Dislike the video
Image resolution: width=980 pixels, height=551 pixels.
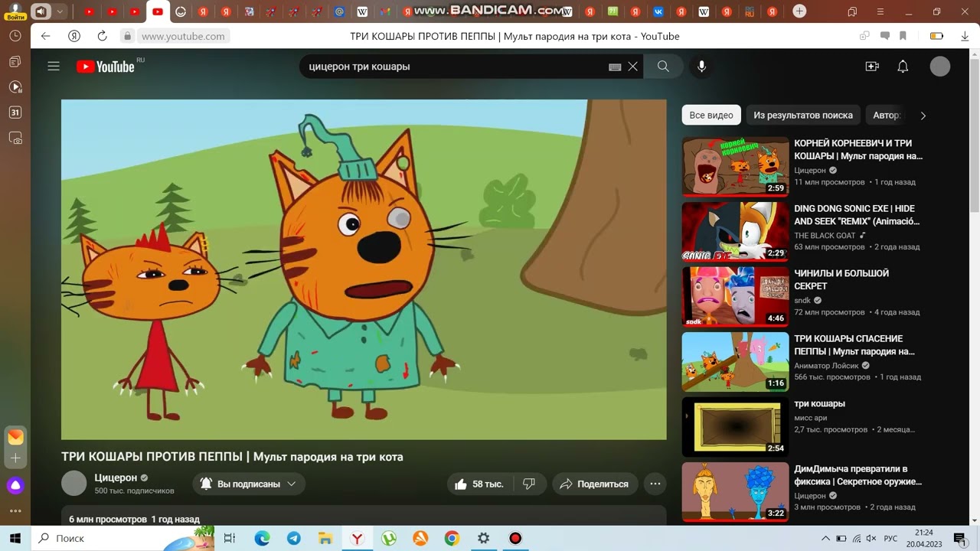(529, 484)
